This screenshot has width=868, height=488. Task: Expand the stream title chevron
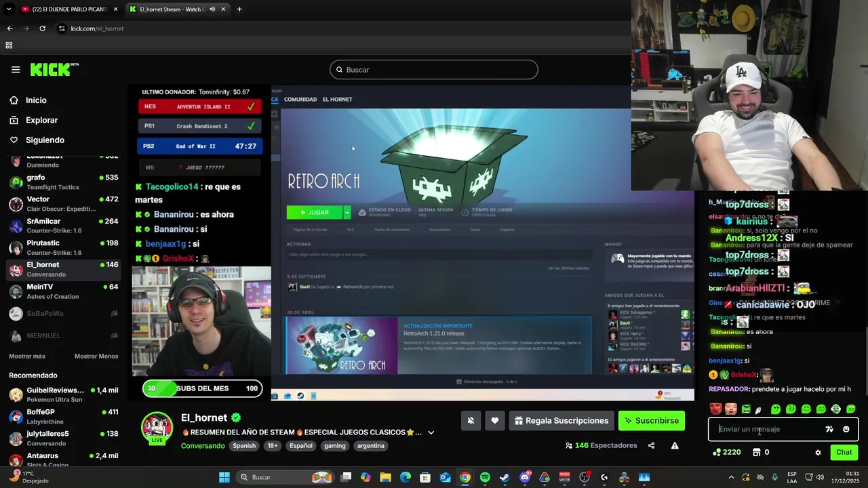tap(431, 432)
